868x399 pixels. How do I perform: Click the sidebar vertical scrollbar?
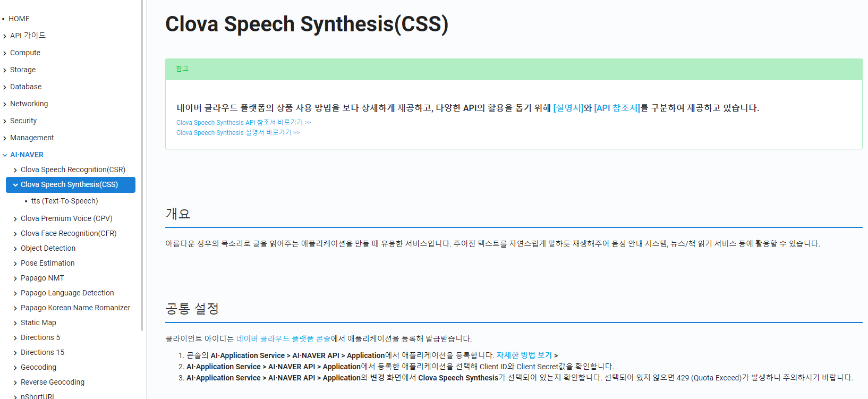coord(142,165)
